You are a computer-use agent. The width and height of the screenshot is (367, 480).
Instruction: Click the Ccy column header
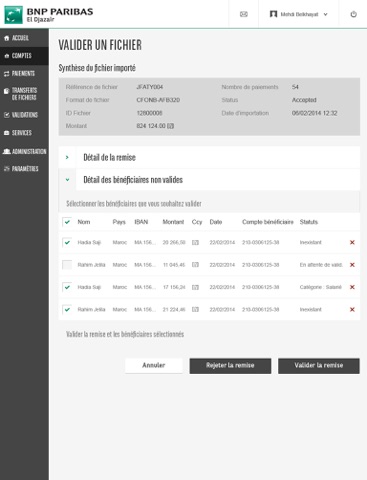pos(197,222)
